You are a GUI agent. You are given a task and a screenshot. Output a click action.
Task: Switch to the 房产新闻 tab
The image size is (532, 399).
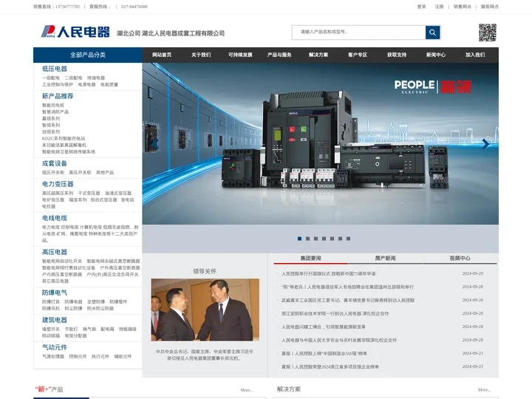386,258
